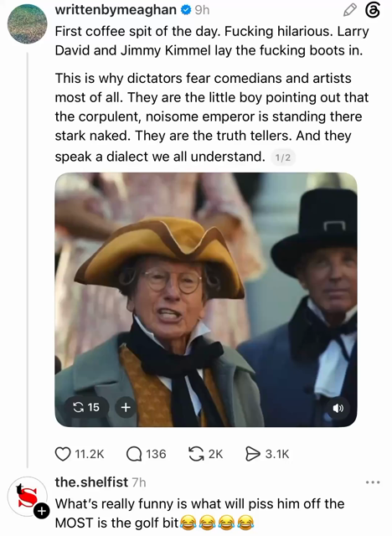Click the.shelfist's profile avatar
Screen dimensions: 392x536
coord(28,497)
